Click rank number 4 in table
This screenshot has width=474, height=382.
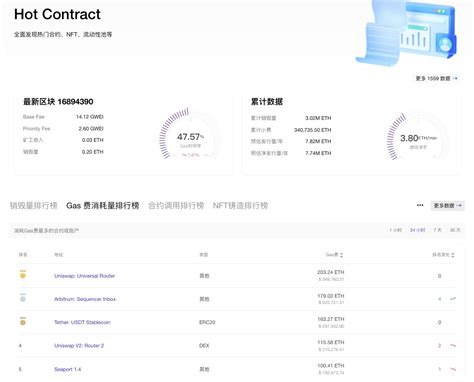[20, 346]
